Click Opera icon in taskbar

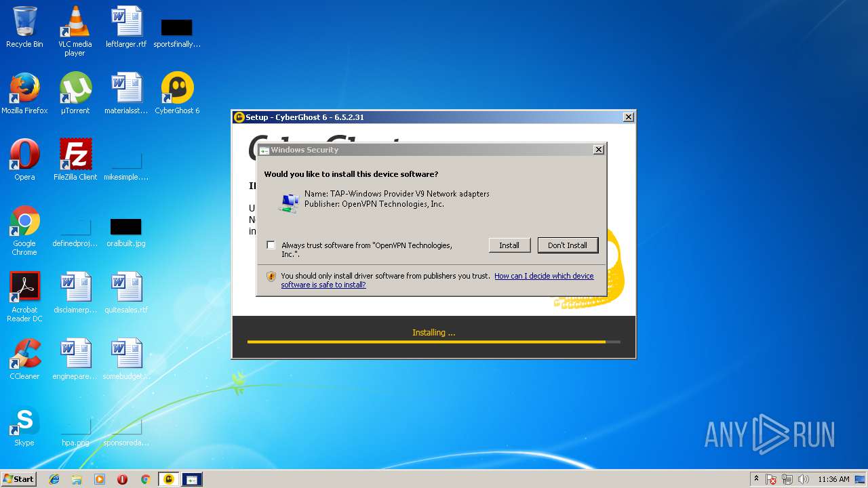tap(122, 479)
